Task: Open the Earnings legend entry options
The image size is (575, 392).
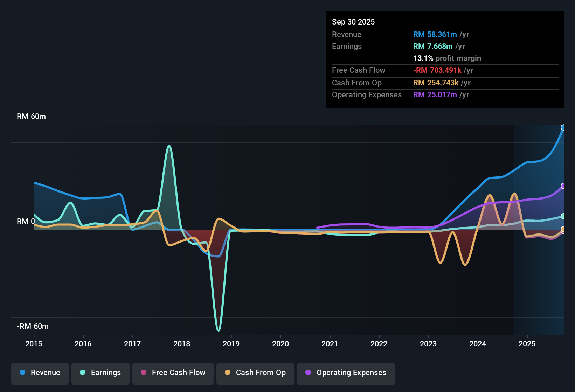Action: click(x=100, y=373)
